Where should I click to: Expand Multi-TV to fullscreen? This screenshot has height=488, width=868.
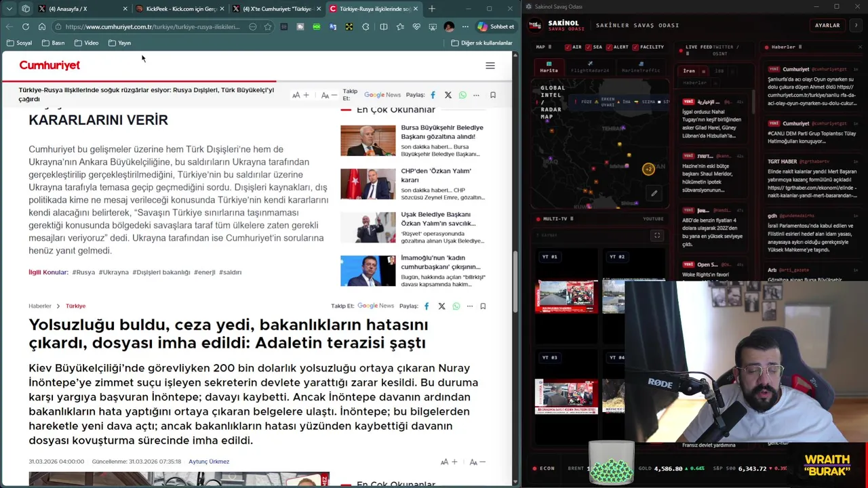click(656, 235)
